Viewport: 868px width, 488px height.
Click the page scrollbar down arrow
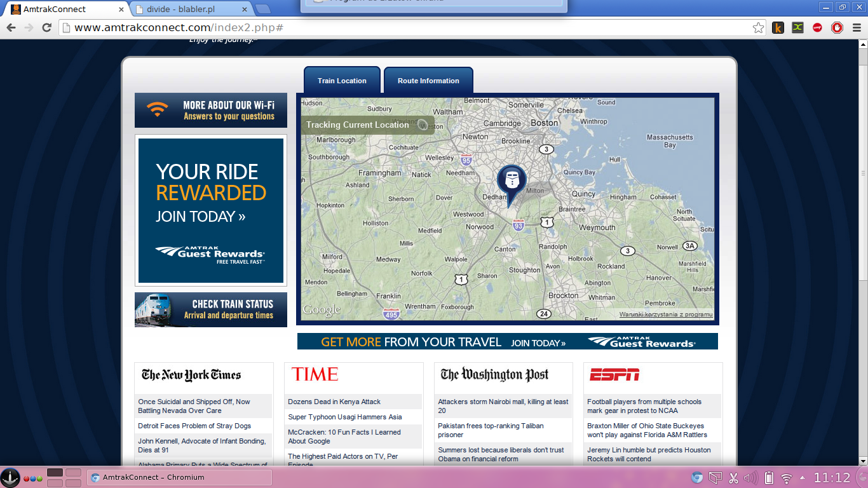(x=862, y=461)
